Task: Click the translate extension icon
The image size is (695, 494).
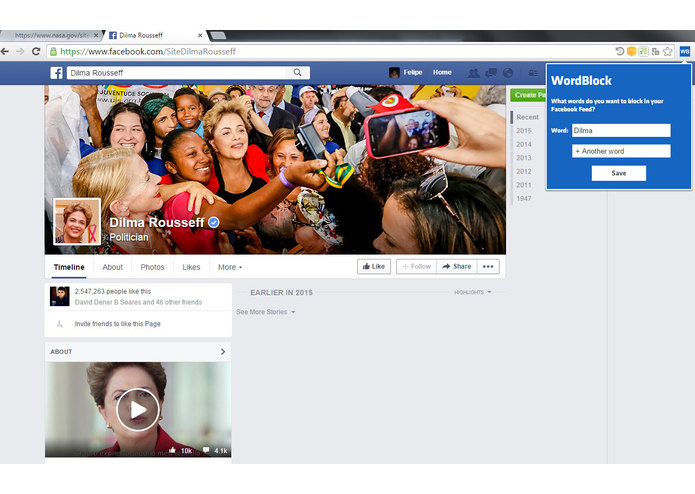Action: (x=655, y=51)
